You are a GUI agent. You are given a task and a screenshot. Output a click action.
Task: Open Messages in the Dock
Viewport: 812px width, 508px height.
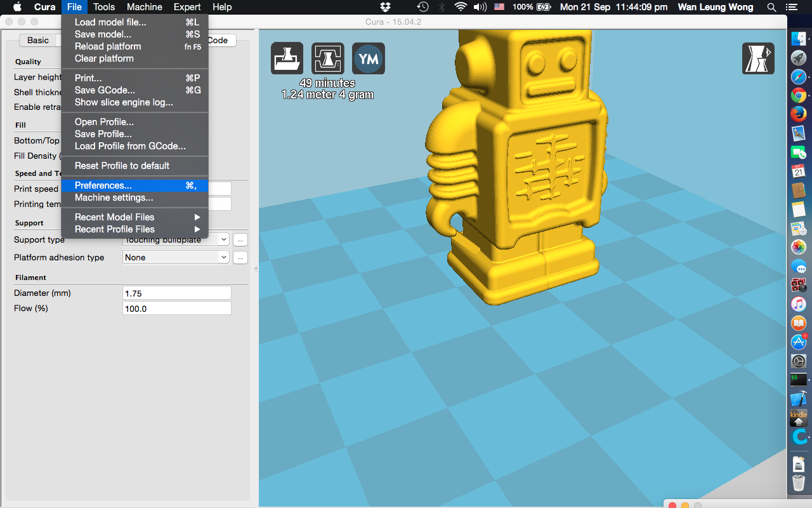click(x=798, y=266)
